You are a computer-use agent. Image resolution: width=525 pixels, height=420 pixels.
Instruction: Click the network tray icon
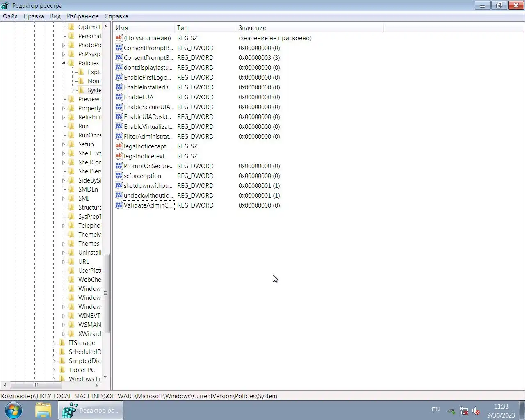point(464,411)
